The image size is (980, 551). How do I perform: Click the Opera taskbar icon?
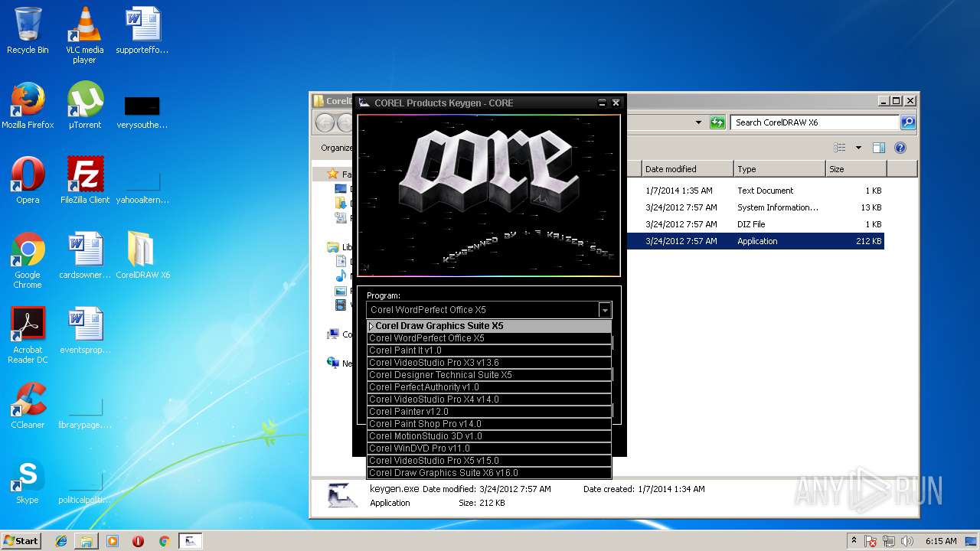[x=138, y=541]
